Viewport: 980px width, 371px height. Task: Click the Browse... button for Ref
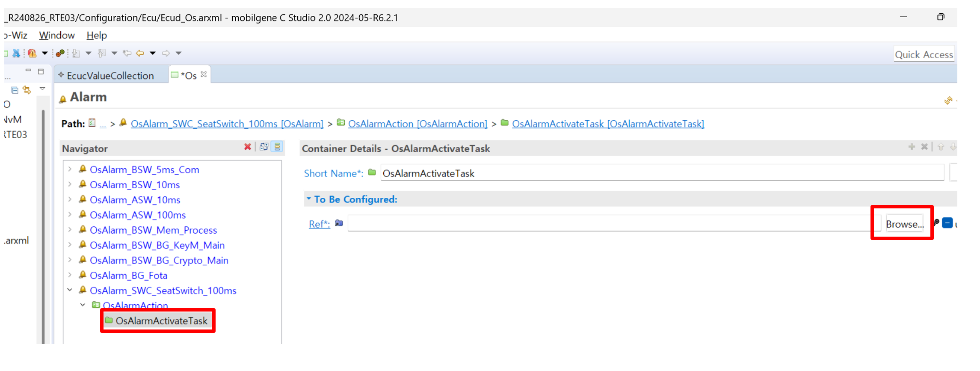pyautogui.click(x=904, y=224)
